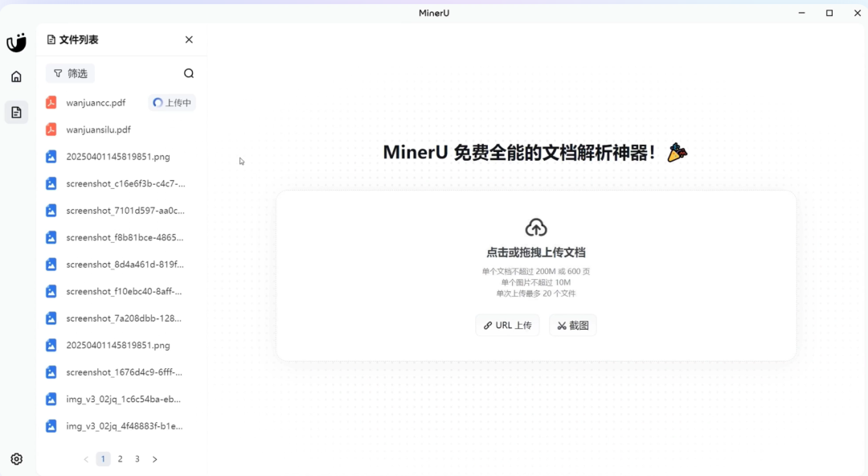Open the 筛选 filter button
Viewport: 868px width, 476px height.
pos(70,73)
